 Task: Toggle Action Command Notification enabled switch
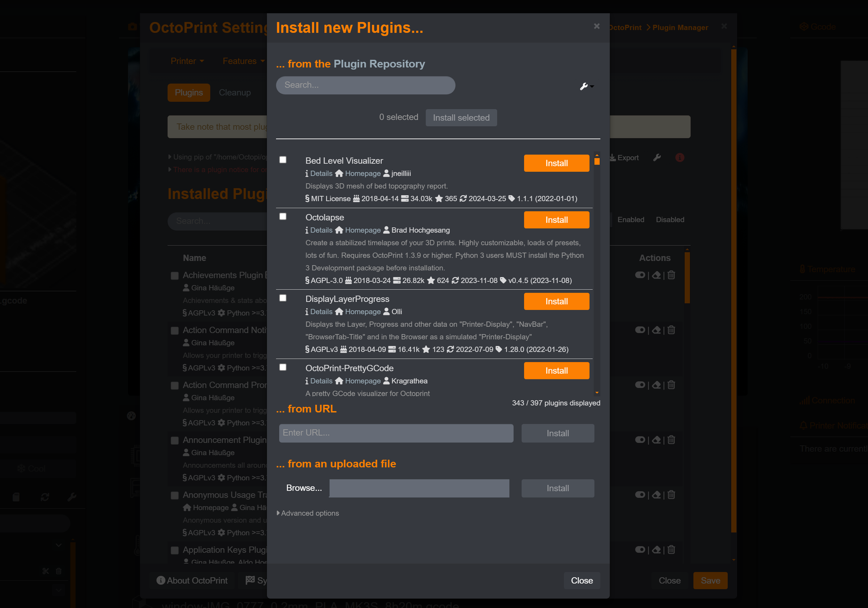[640, 330]
